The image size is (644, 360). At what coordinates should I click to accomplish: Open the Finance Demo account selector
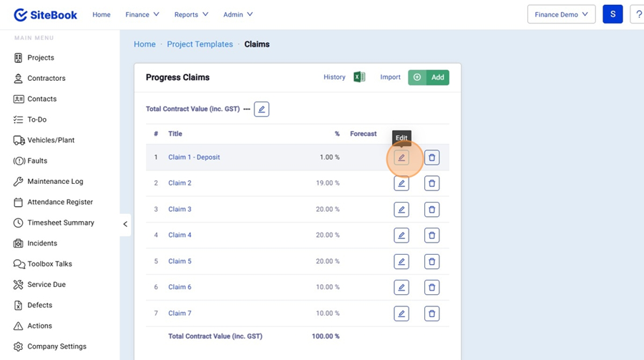point(561,14)
